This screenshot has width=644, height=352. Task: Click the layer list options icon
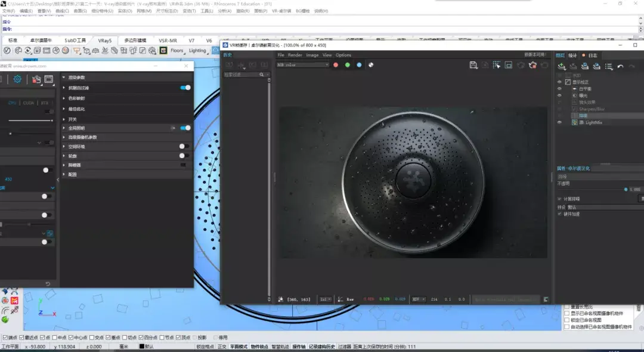[x=609, y=67]
